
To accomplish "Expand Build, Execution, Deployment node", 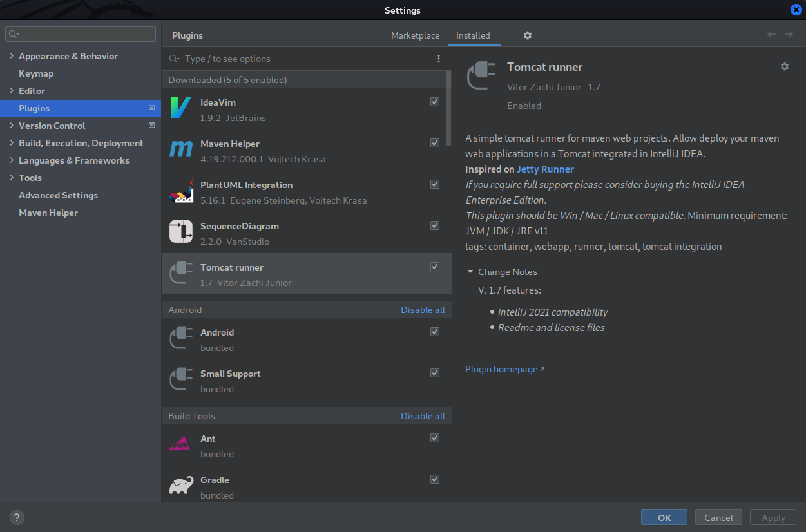I will tap(12, 143).
